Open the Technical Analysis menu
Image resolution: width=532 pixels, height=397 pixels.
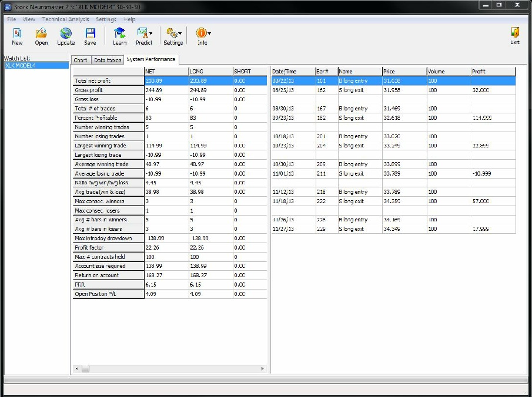pos(65,19)
